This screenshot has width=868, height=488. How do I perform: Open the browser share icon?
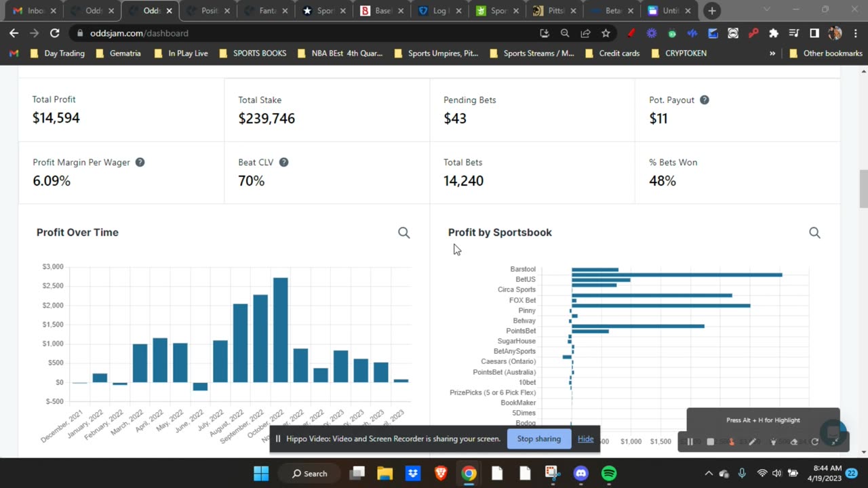coord(585,33)
